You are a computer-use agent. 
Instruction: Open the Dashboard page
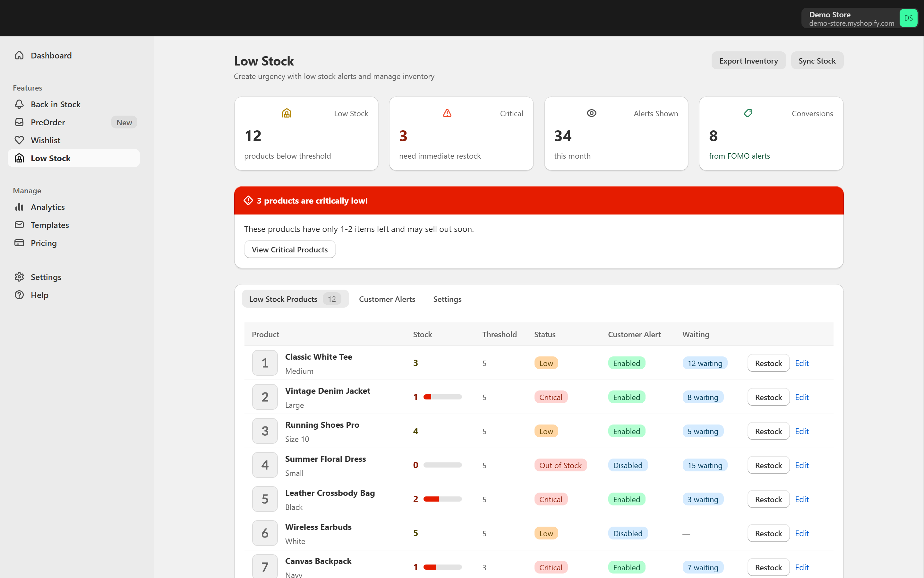pyautogui.click(x=74, y=56)
